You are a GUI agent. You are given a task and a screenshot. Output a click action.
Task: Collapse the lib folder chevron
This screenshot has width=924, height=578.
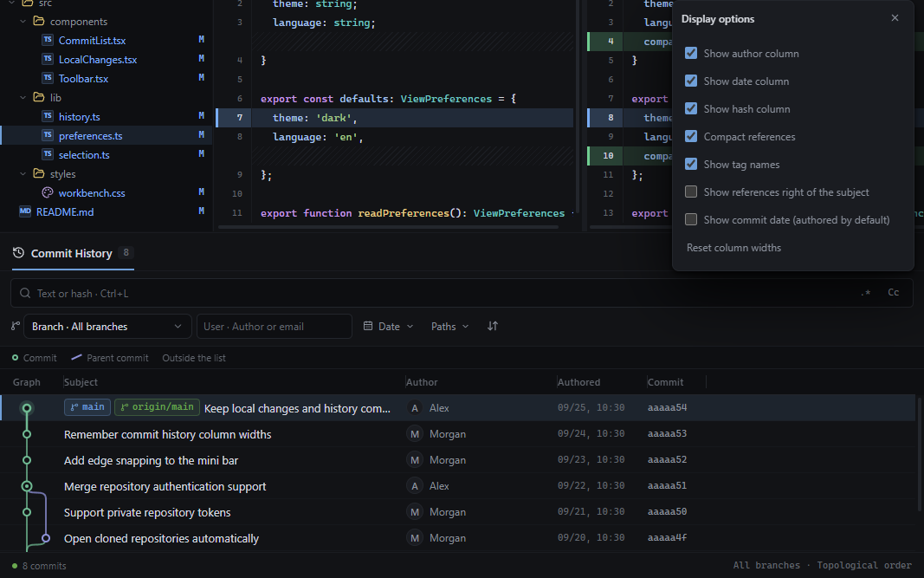(23, 97)
